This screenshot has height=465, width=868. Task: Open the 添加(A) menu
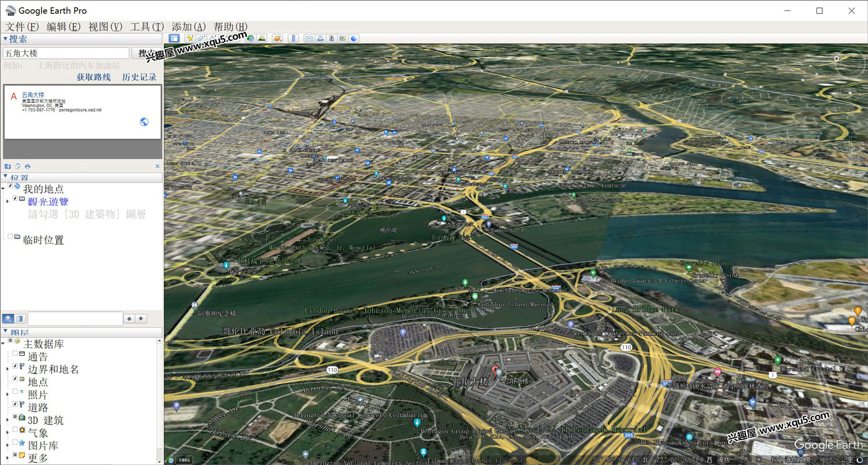189,27
